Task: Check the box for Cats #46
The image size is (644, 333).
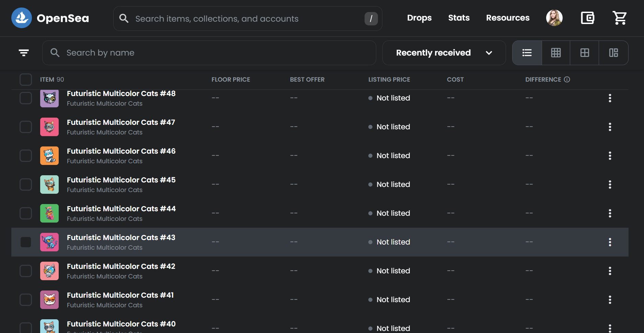Action: [x=26, y=156]
